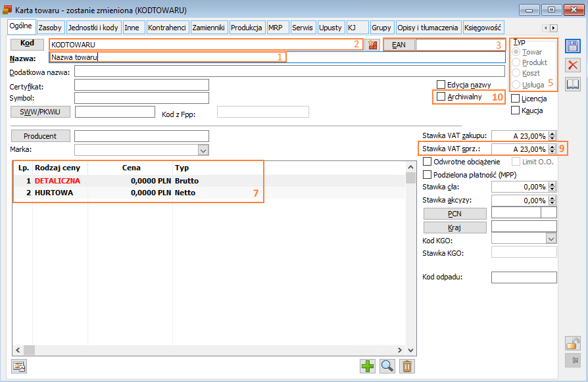
Task: Open the Kod KGO dropdown
Action: (x=551, y=239)
